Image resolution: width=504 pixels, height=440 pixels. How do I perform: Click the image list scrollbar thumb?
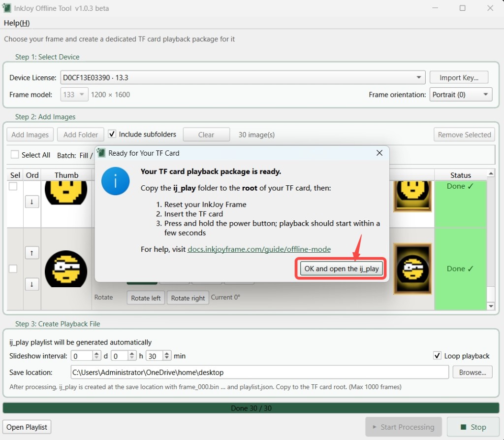pos(491,294)
